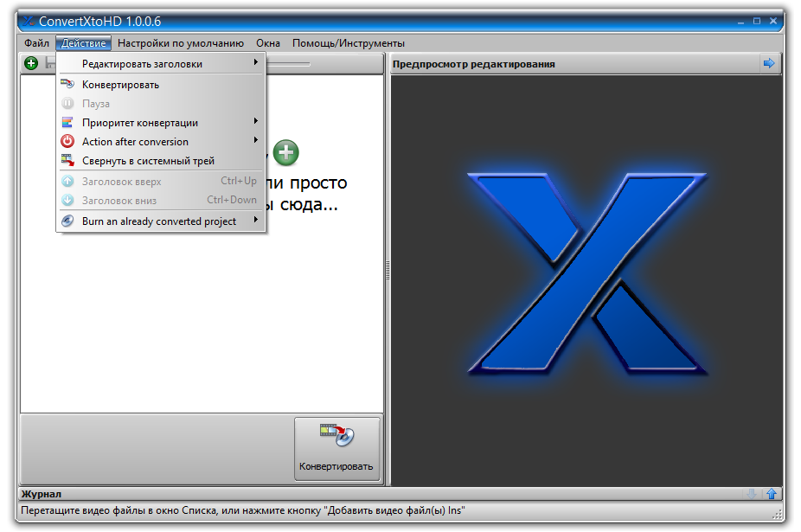This screenshot has height=532, width=801.
Task: Click the Журнал panel title
Action: pos(42,494)
